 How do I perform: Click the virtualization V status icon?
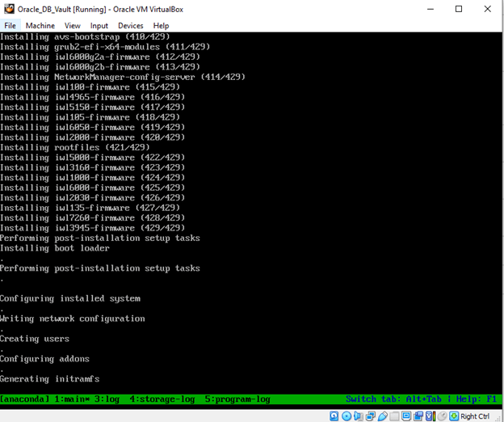[429, 416]
